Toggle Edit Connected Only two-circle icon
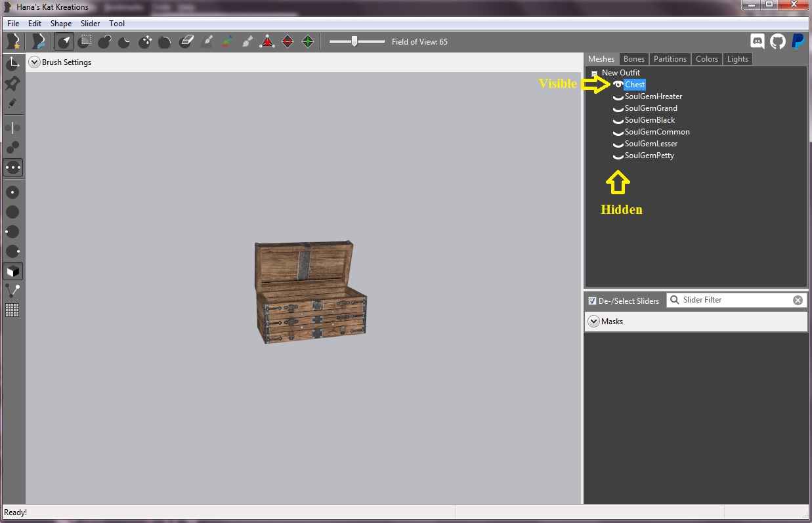This screenshot has width=812, height=523. (12, 147)
